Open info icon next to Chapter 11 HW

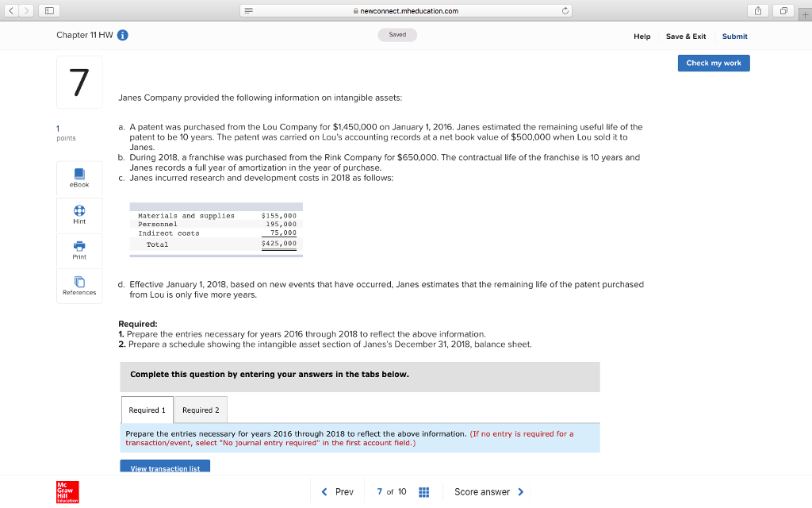tap(123, 35)
